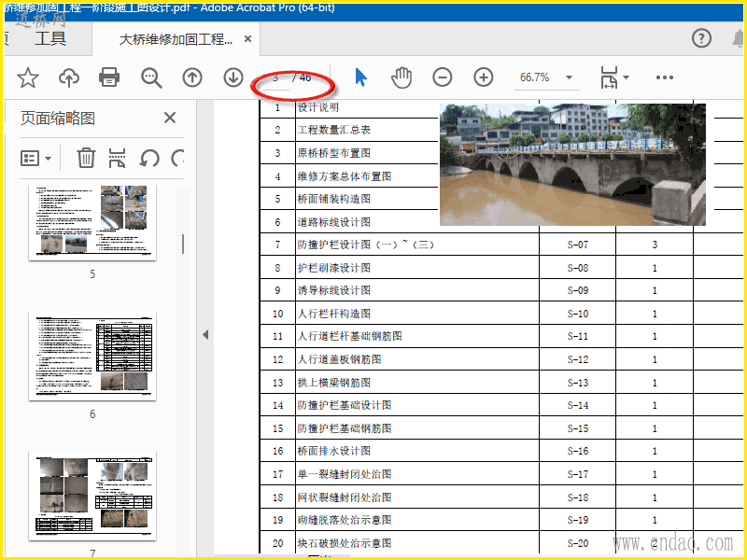Rotate page counterclockwise in thumbnails panel

[x=149, y=158]
